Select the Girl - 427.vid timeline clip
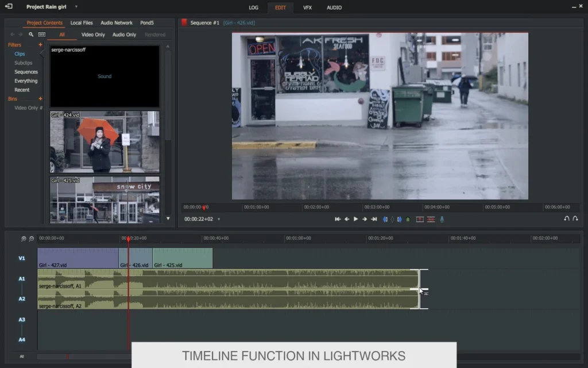This screenshot has width=588, height=368. coord(78,258)
